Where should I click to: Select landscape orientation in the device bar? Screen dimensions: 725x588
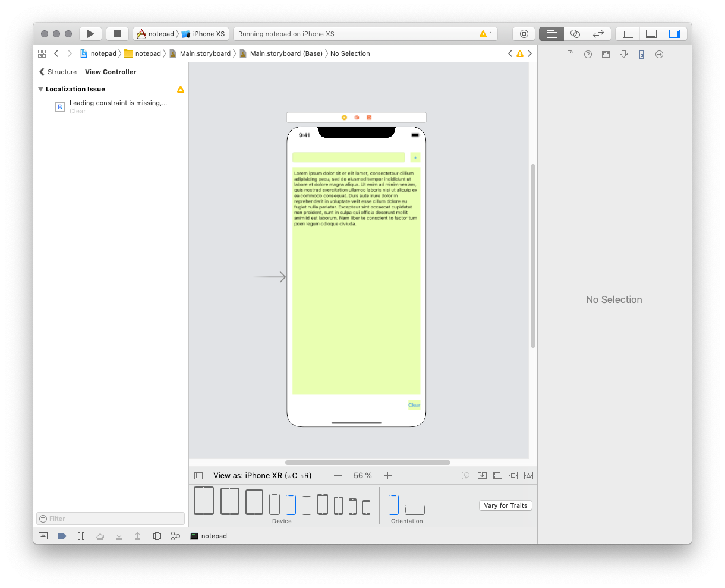pyautogui.click(x=415, y=510)
